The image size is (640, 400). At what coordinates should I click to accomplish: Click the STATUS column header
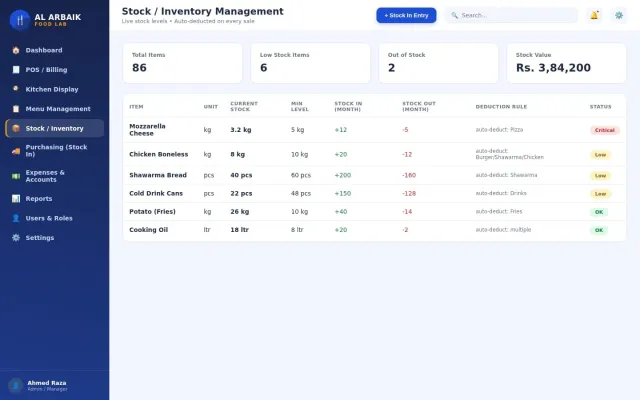click(600, 107)
